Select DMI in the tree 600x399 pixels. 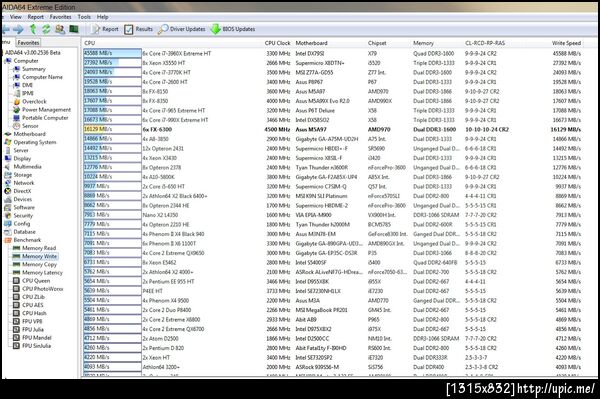tap(27, 85)
